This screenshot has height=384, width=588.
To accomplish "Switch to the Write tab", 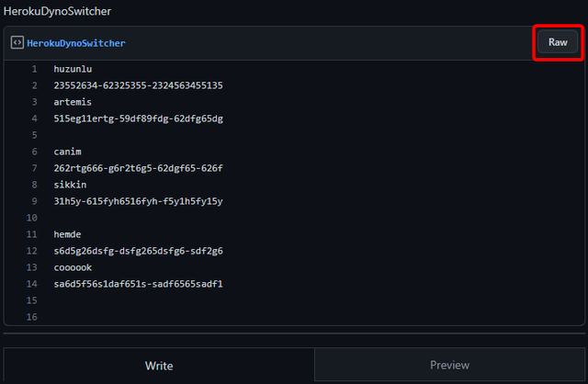I will pyautogui.click(x=159, y=366).
